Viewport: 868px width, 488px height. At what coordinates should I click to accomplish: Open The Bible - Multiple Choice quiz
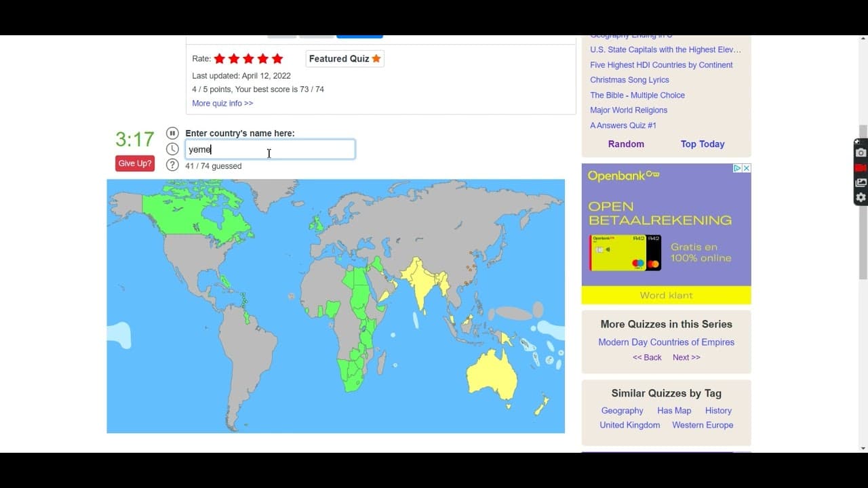(x=637, y=96)
